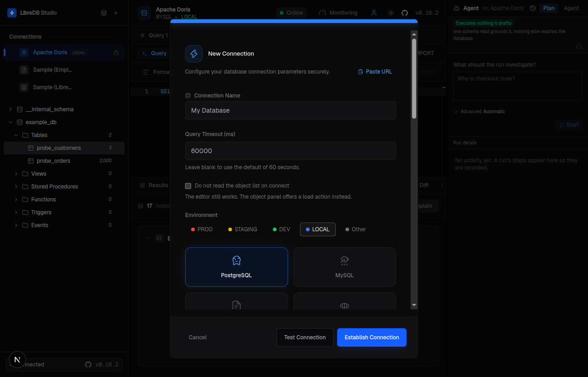Collapse the Tables folder
This screenshot has width=588, height=377.
tap(16, 135)
